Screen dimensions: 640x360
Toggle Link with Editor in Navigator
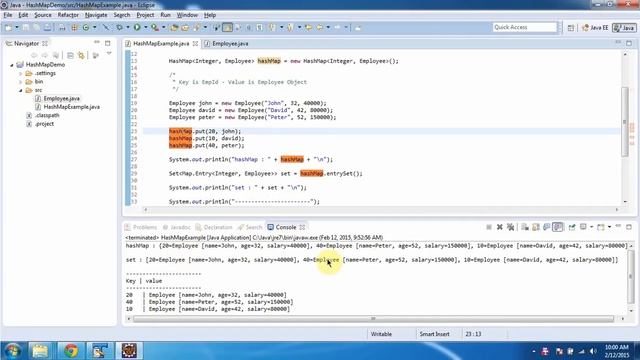pyautogui.click(x=81, y=55)
